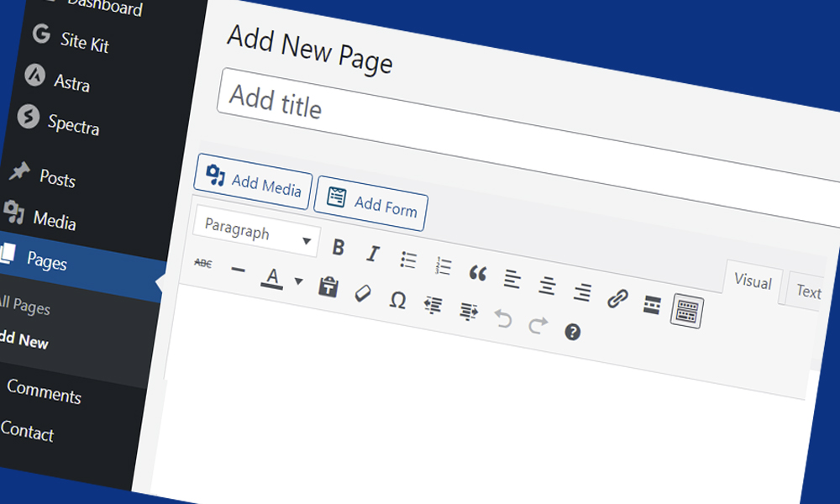Open Contact in the sidebar

click(27, 431)
